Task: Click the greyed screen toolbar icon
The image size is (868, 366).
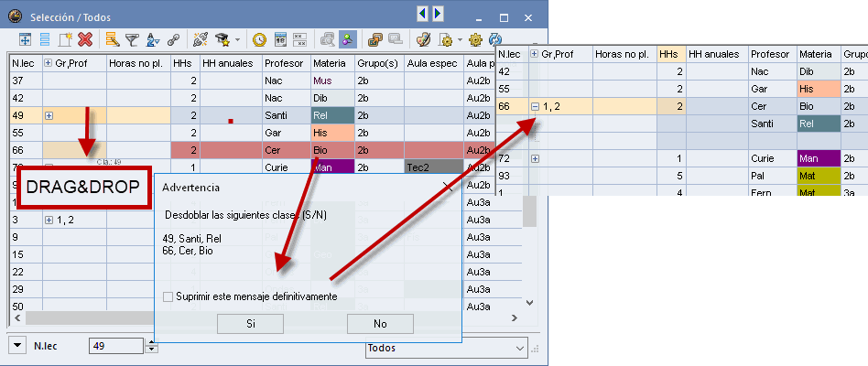Action: point(395,39)
